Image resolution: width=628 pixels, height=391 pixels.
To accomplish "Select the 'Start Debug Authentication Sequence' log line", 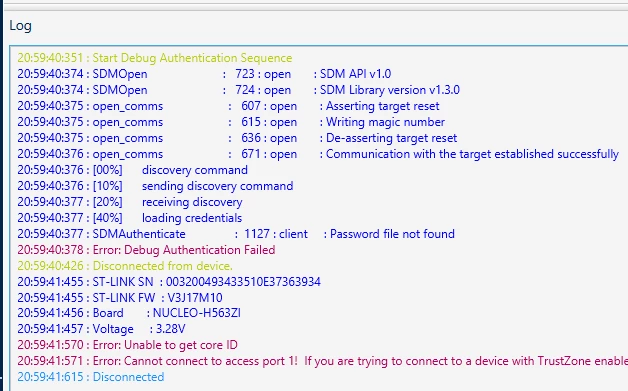I will (x=155, y=58).
